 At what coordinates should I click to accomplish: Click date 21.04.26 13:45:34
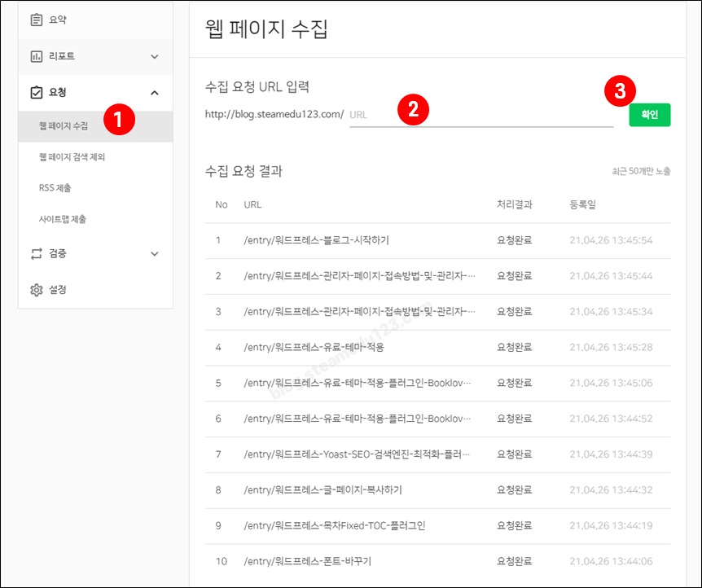pos(611,312)
